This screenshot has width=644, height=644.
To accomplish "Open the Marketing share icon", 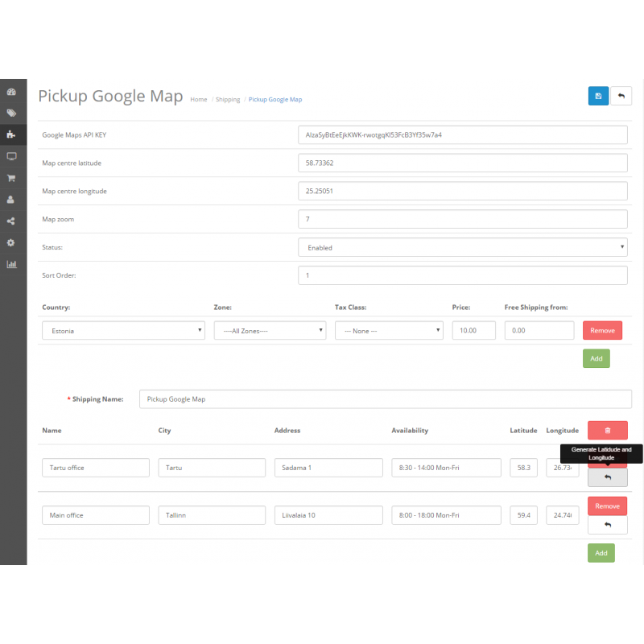I will 11,221.
